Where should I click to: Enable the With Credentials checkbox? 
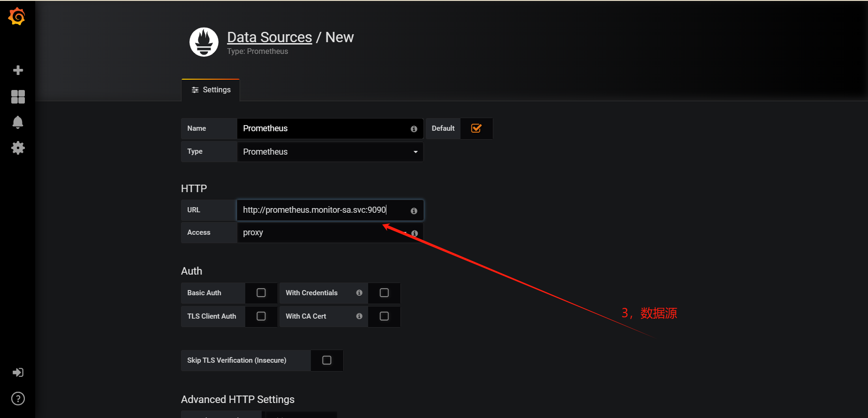click(x=384, y=293)
